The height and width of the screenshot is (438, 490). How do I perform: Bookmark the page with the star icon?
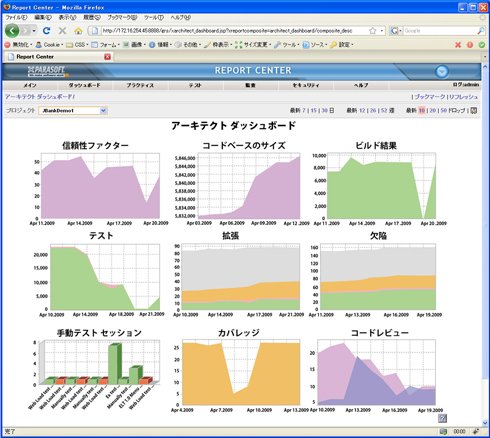(x=373, y=31)
